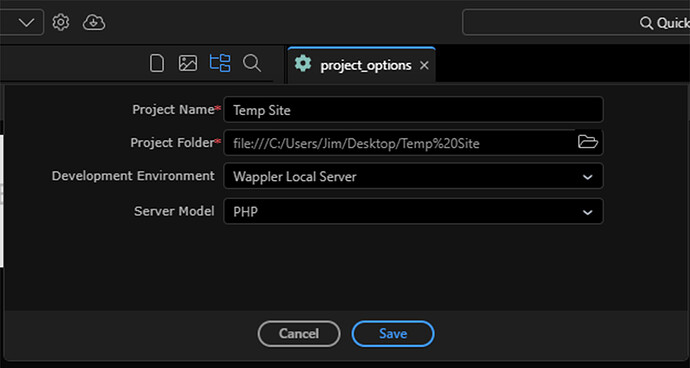Click the cloud download icon
The width and height of the screenshot is (690, 368).
point(94,22)
